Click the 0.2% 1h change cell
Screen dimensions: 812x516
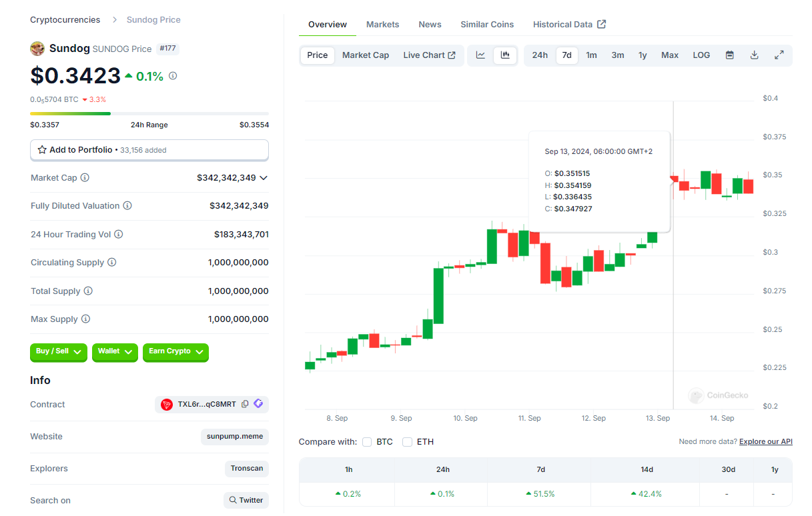[347, 494]
